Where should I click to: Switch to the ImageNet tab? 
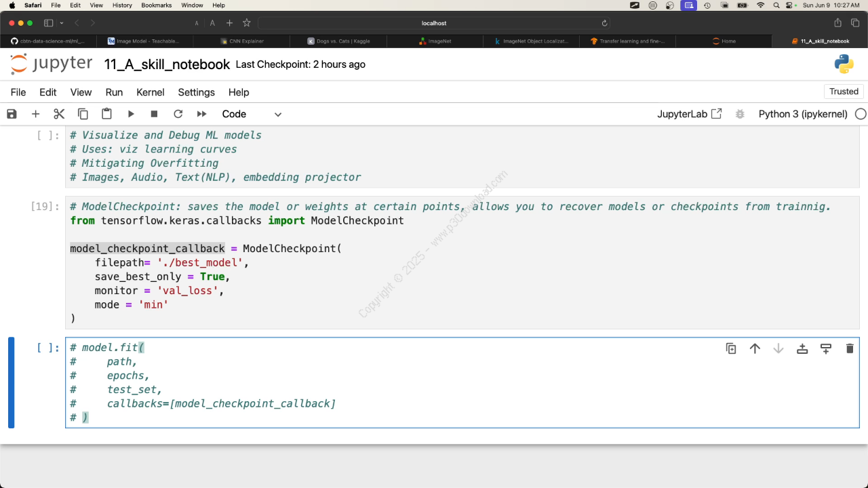[x=435, y=41]
